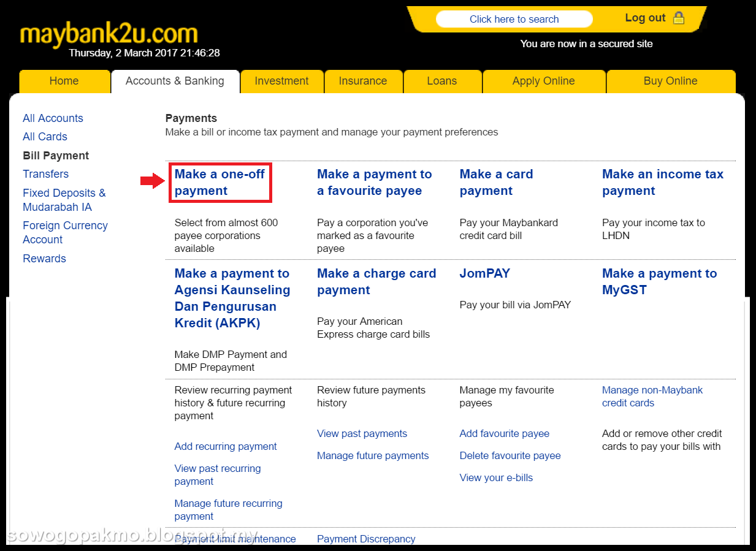The image size is (756, 551).
Task: Go to the Loans tab
Action: pyautogui.click(x=442, y=81)
